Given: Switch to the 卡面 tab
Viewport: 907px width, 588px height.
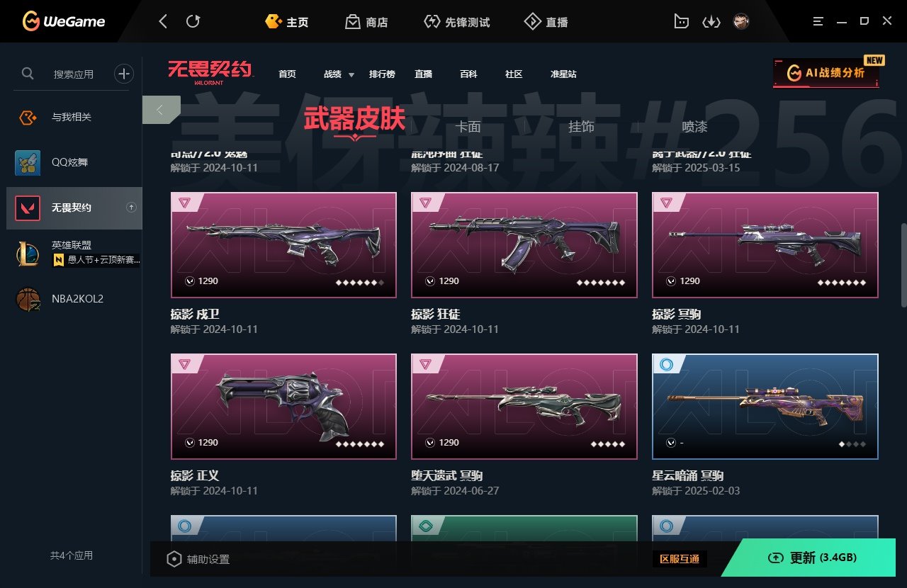Looking at the screenshot, I should 468,127.
